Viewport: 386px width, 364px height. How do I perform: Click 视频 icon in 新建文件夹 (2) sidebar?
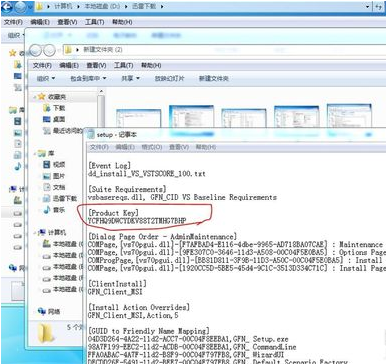point(47,164)
